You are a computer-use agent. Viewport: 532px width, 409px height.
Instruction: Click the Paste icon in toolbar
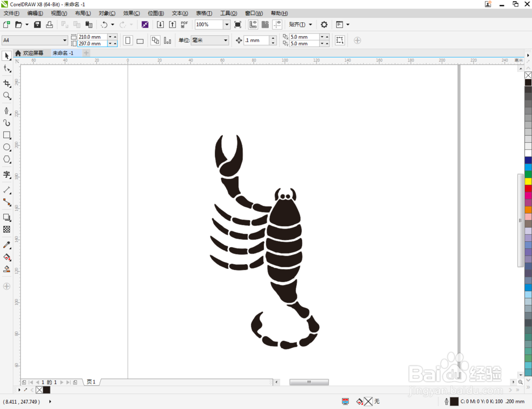pos(89,24)
